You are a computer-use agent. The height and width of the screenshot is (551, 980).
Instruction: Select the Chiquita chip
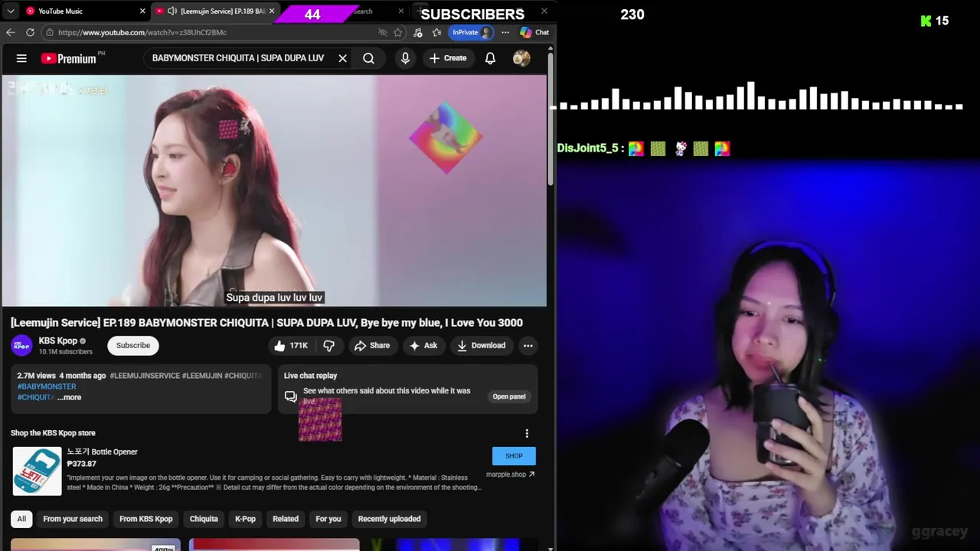204,519
